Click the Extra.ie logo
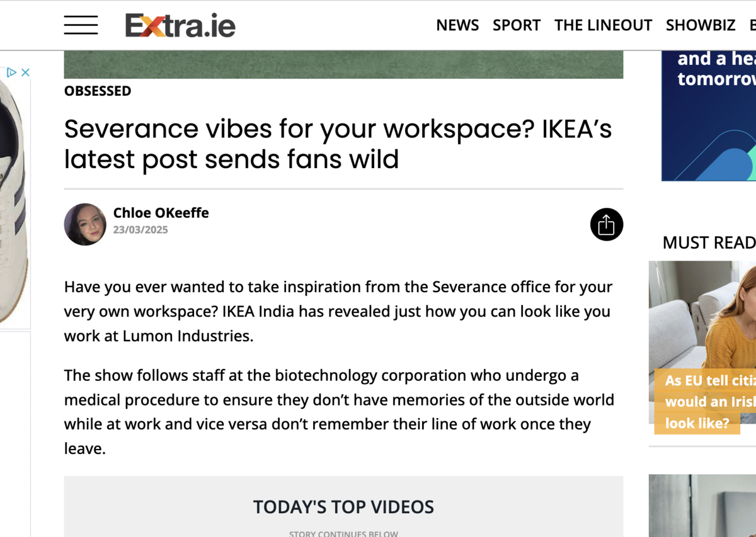Screen dimensions: 756x537 click(x=180, y=25)
